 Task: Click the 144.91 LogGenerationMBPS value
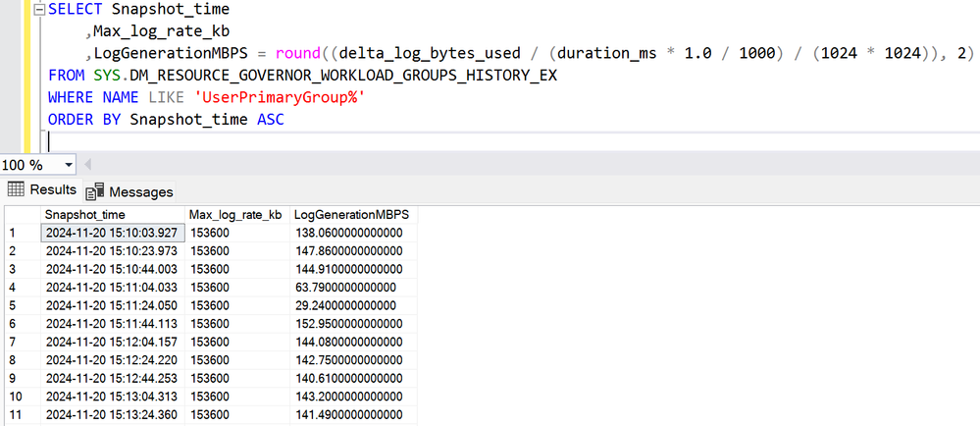coord(353,269)
